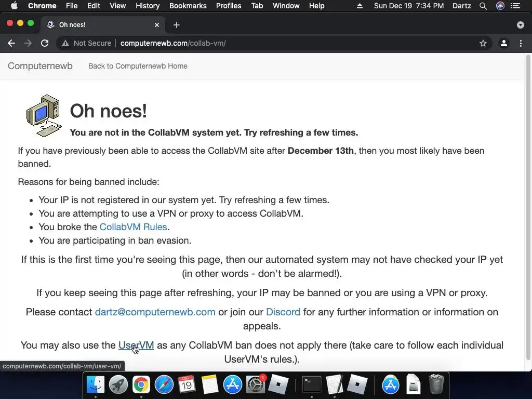532x399 pixels.
Task: Launch Safari from the Dock
Action: [164, 384]
